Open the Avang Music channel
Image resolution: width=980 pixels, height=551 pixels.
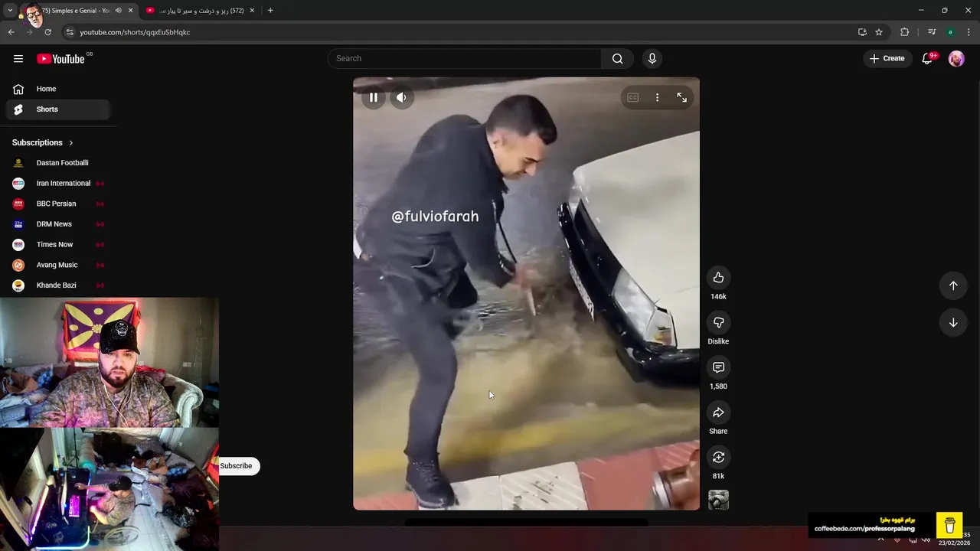(x=58, y=265)
